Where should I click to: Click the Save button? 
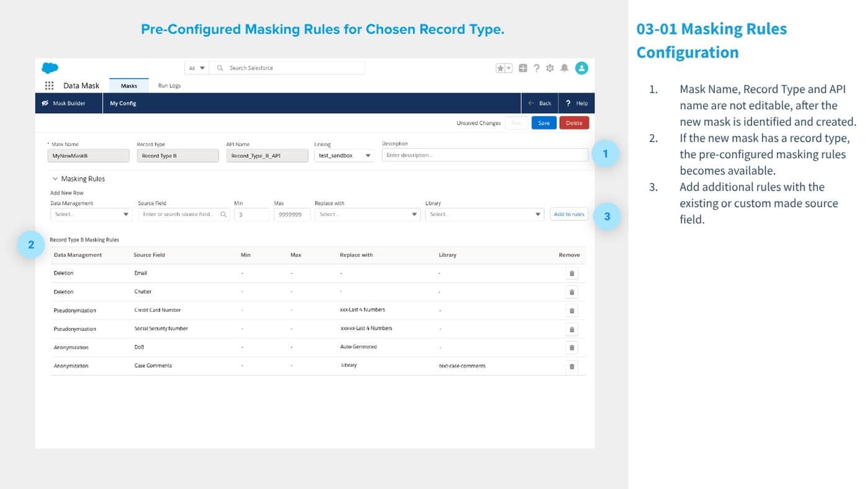pos(544,123)
